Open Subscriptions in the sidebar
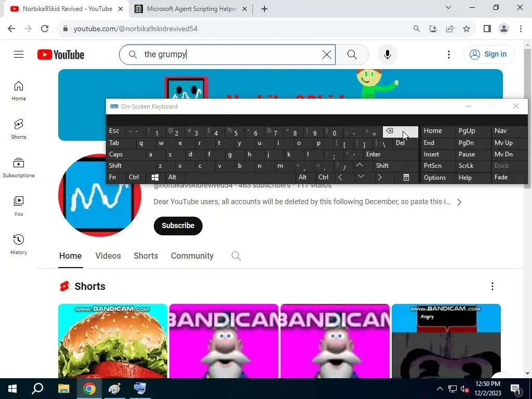 [x=19, y=168]
